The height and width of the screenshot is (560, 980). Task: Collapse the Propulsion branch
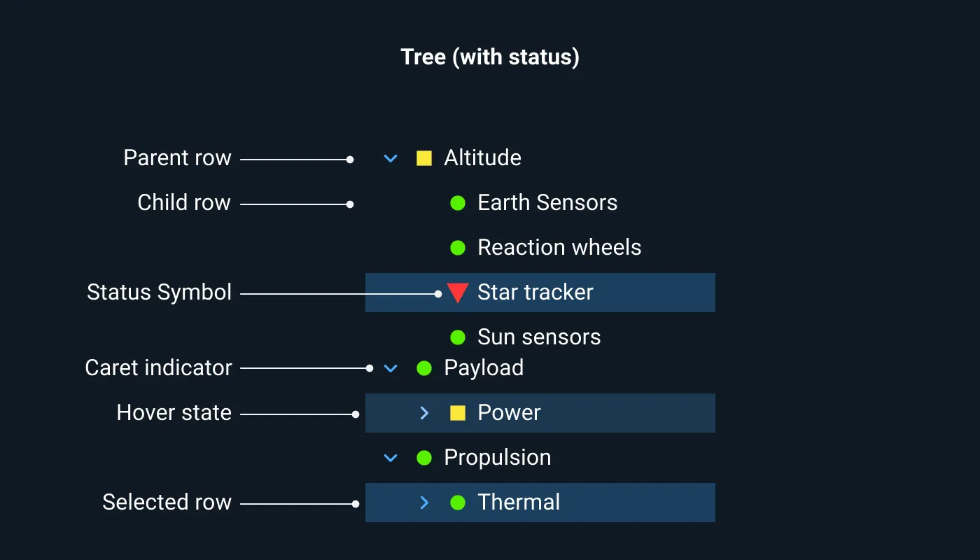click(390, 458)
